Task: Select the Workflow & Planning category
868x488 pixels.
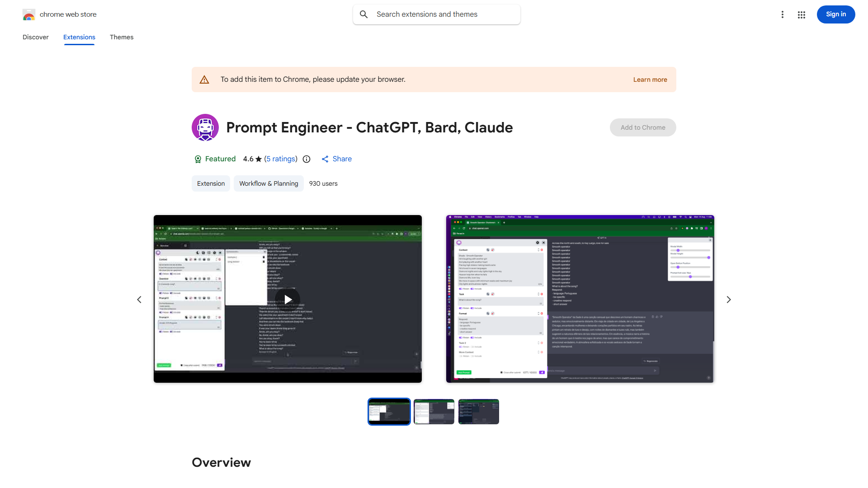Action: [268, 183]
